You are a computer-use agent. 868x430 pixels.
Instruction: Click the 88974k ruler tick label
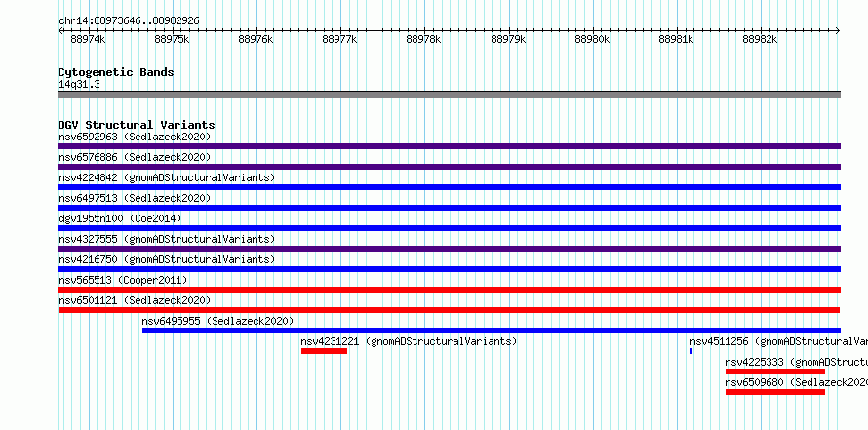click(88, 40)
